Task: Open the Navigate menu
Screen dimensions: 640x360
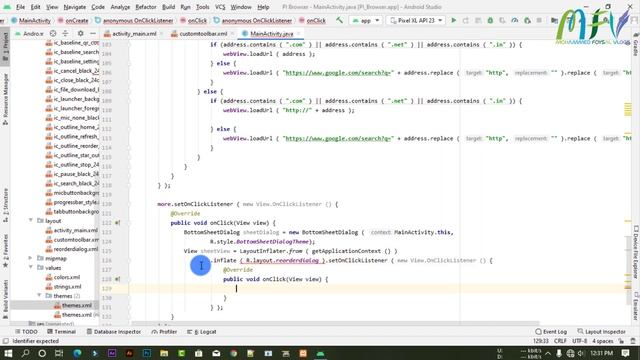Action: [x=75, y=7]
